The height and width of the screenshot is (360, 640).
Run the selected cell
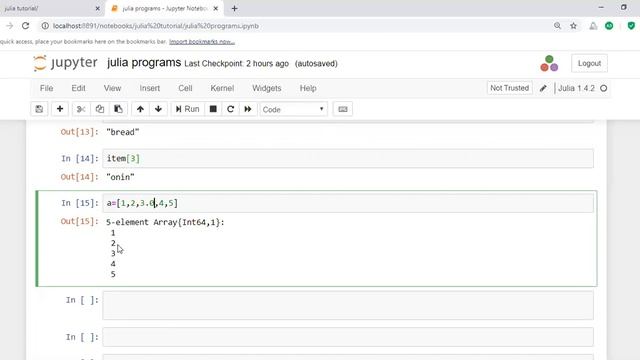[187, 109]
